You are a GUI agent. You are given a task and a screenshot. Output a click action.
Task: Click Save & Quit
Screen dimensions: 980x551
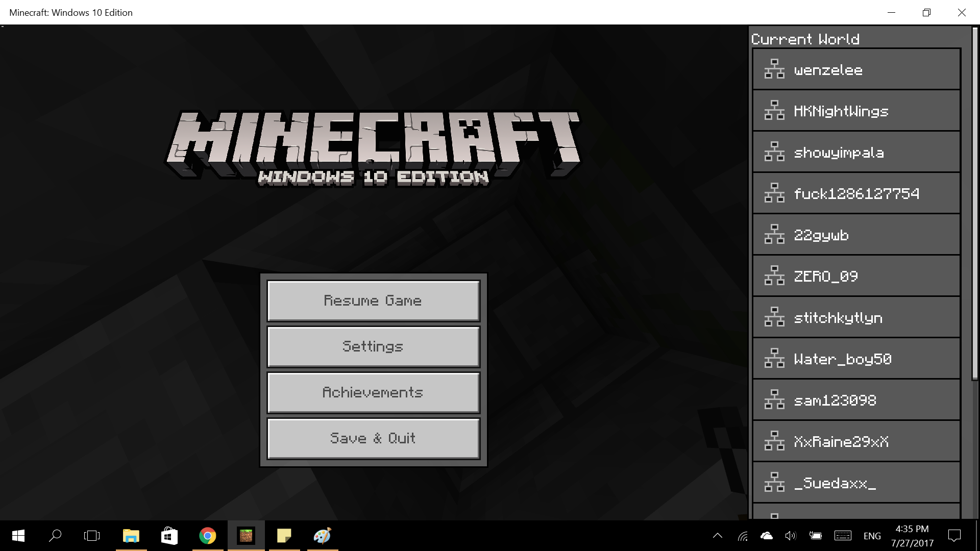click(373, 439)
